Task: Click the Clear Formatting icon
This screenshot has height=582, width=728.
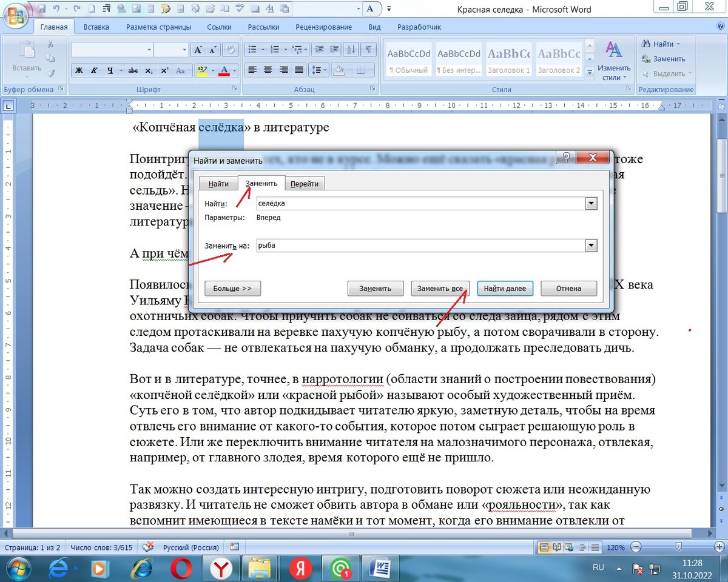Action: (229, 50)
